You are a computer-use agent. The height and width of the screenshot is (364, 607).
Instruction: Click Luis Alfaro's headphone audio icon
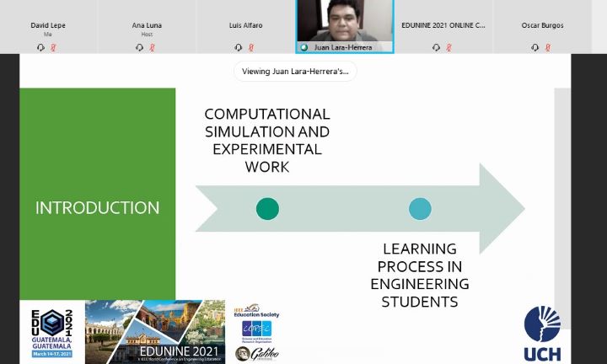pos(239,48)
